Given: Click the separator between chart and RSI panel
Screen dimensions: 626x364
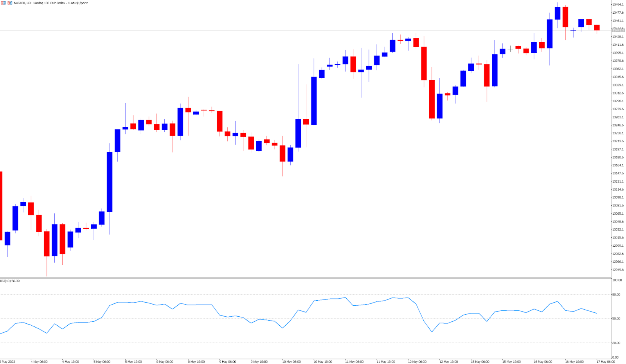Looking at the screenshot, I should click(x=305, y=278).
